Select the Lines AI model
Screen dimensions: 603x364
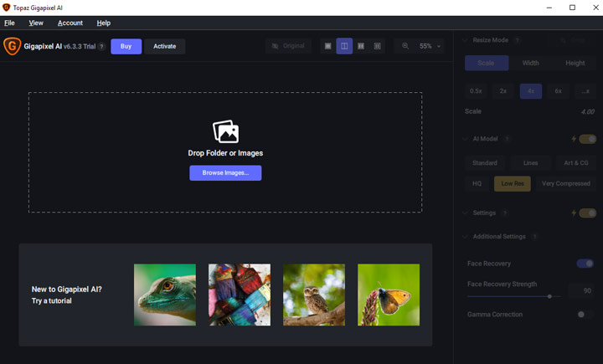click(530, 163)
